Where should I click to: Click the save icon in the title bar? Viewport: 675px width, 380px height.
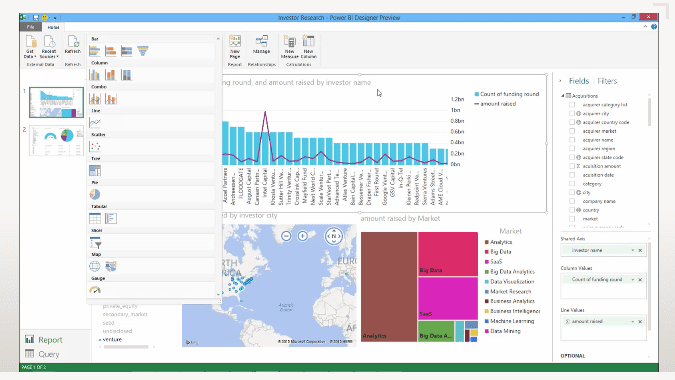tap(36, 18)
